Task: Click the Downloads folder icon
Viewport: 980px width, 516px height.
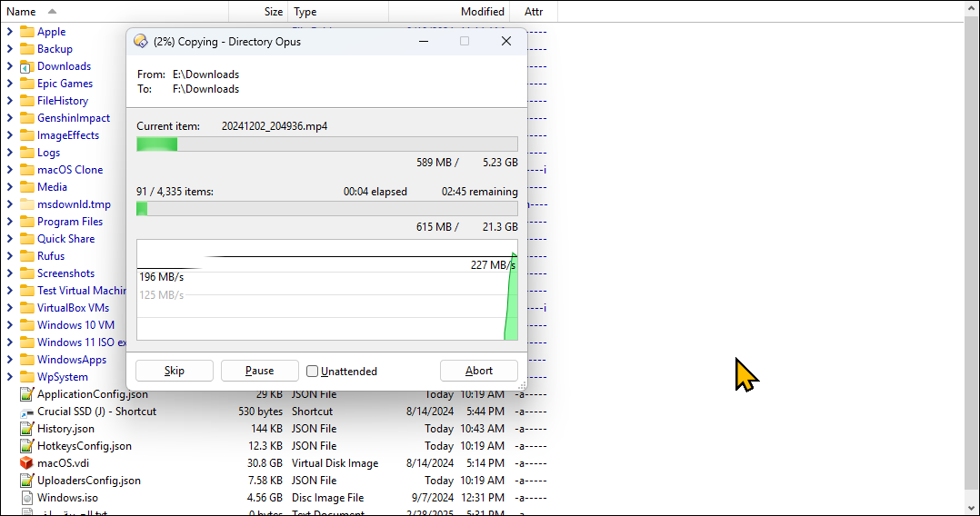Action: pos(27,66)
